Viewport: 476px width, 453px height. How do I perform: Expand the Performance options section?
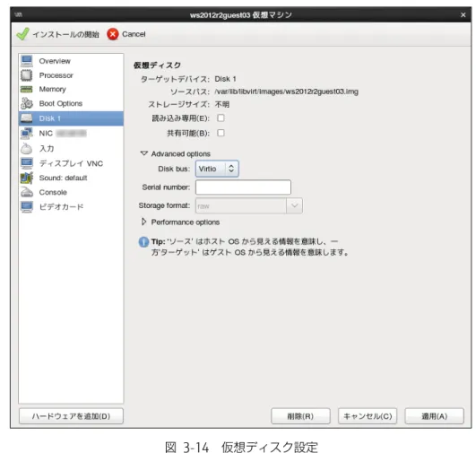tap(144, 222)
